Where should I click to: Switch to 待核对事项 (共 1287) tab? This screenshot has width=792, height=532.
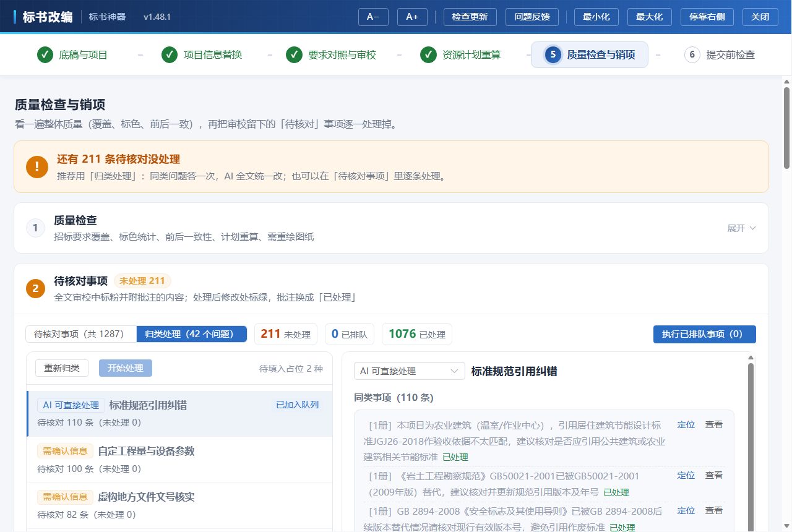coord(81,334)
